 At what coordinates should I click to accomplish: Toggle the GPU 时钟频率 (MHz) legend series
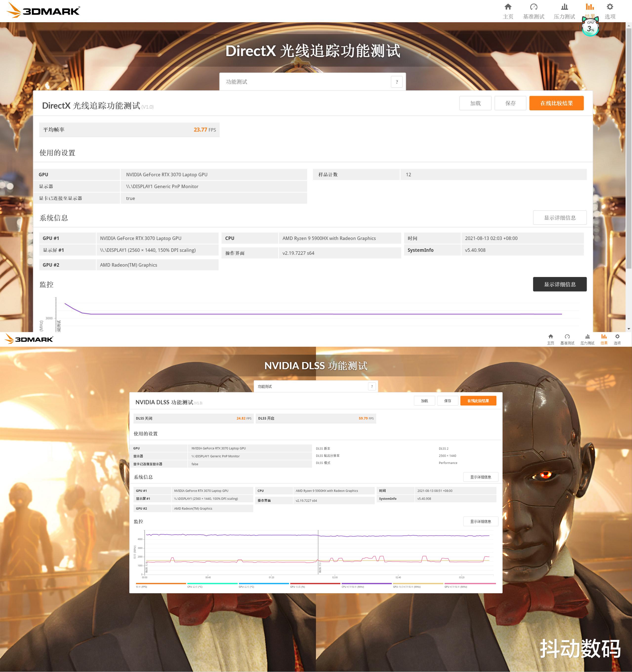(470, 585)
